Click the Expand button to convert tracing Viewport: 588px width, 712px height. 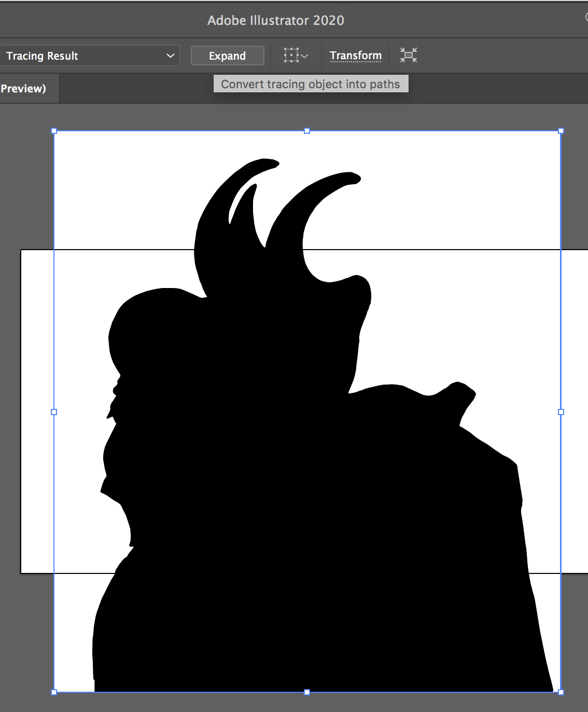pyautogui.click(x=227, y=56)
